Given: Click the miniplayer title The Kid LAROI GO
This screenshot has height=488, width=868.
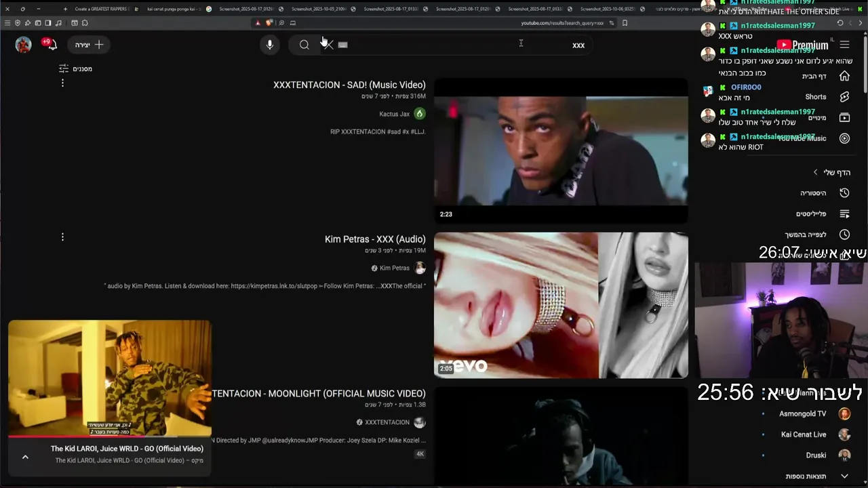Looking at the screenshot, I should [127, 449].
